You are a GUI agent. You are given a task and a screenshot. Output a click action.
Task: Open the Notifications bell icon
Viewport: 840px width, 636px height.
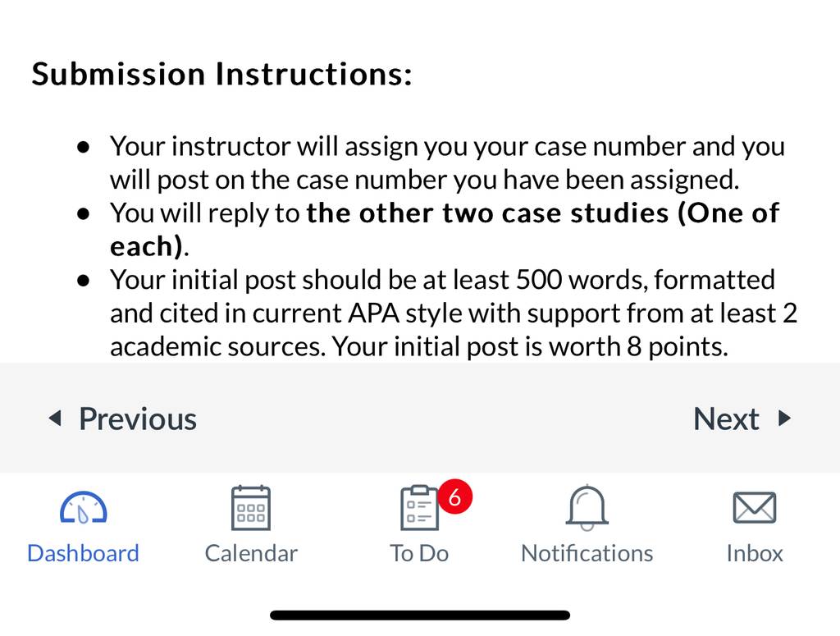pyautogui.click(x=587, y=507)
